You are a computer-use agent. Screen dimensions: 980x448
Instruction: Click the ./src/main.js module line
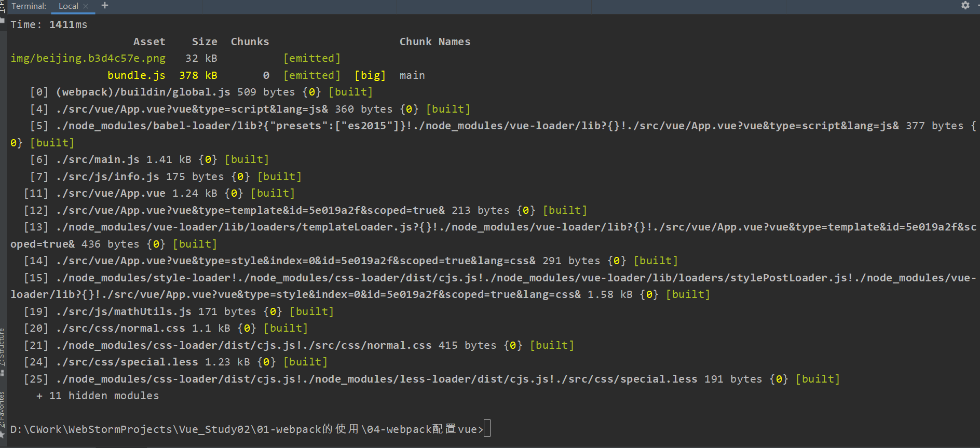pyautogui.click(x=149, y=159)
